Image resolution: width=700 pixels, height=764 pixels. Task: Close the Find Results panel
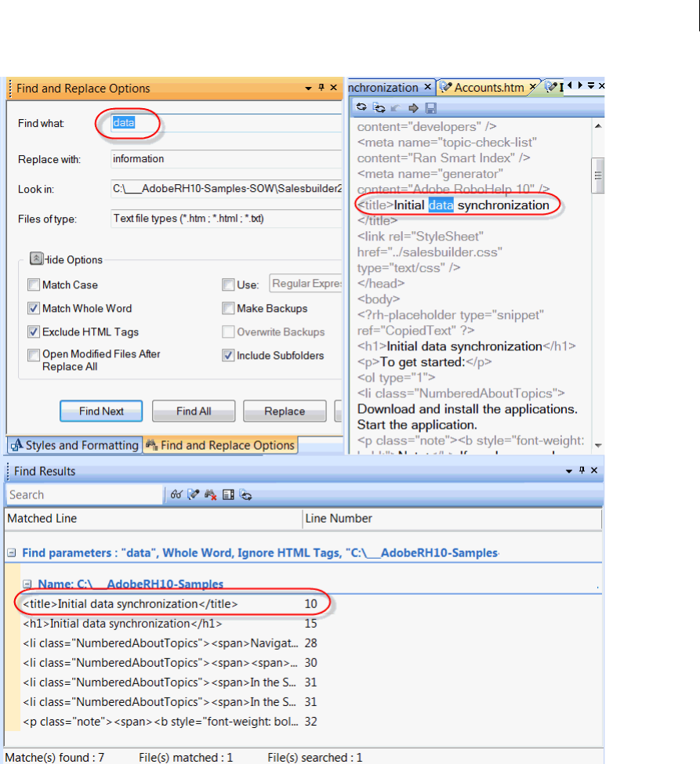click(x=593, y=470)
